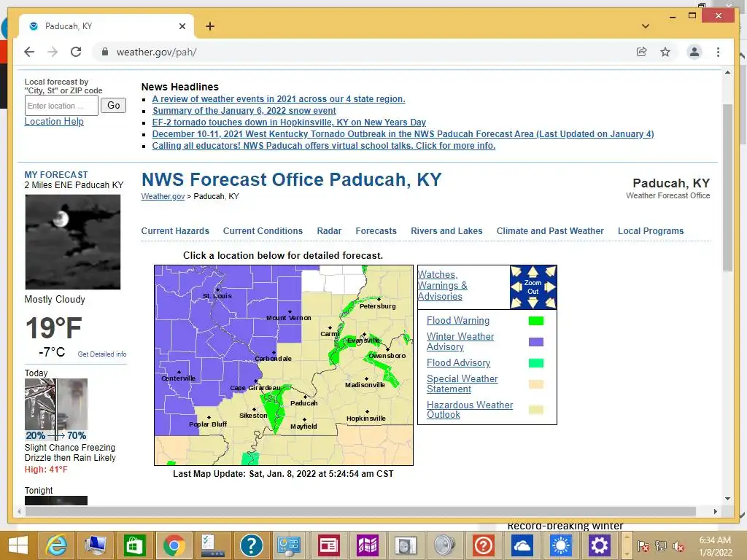The width and height of the screenshot is (747, 560).
Task: Submit location with the Go button
Action: click(113, 105)
